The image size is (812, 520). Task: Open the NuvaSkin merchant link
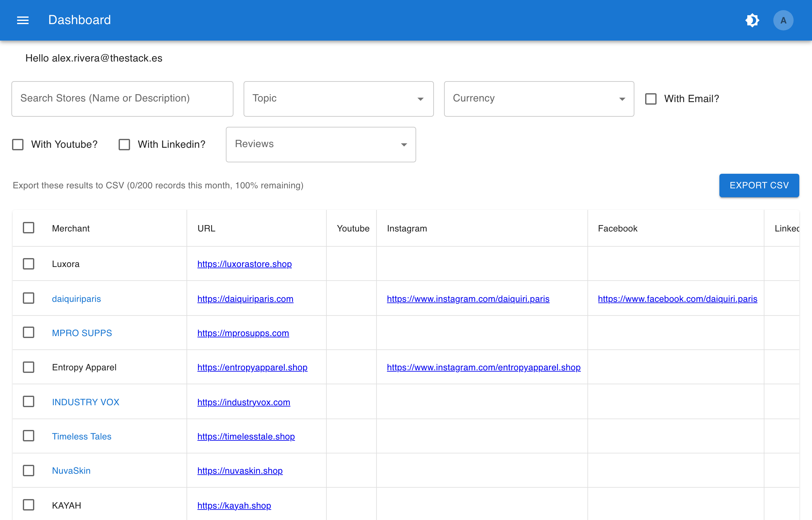(x=71, y=471)
